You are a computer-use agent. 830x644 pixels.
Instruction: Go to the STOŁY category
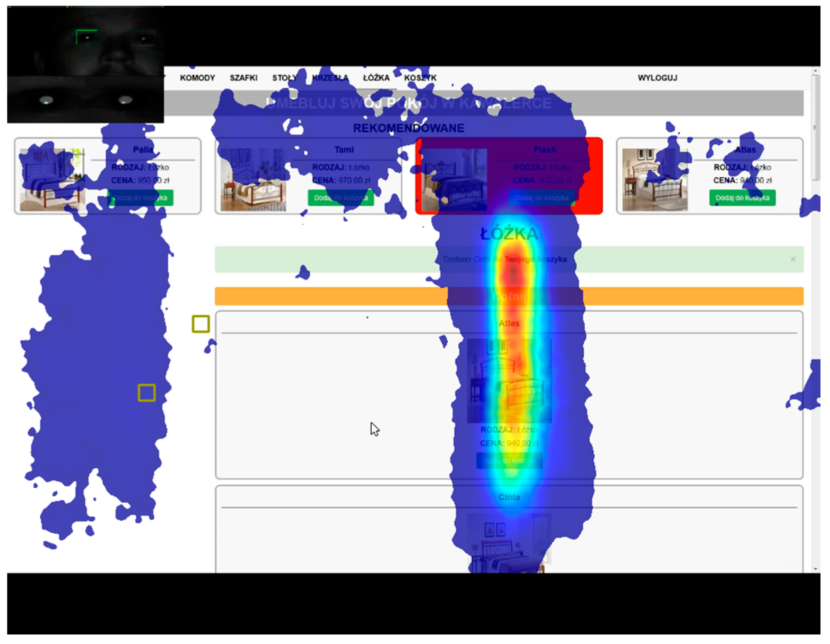(284, 78)
